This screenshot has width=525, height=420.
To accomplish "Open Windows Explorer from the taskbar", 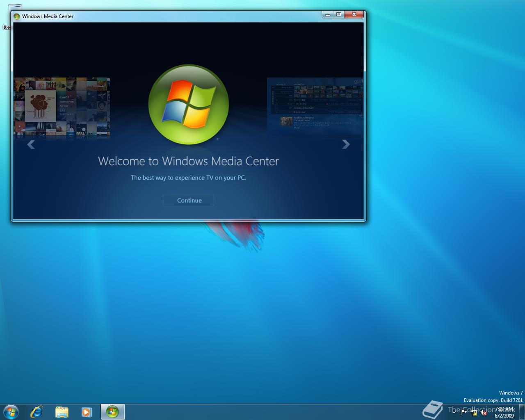I will [62, 412].
